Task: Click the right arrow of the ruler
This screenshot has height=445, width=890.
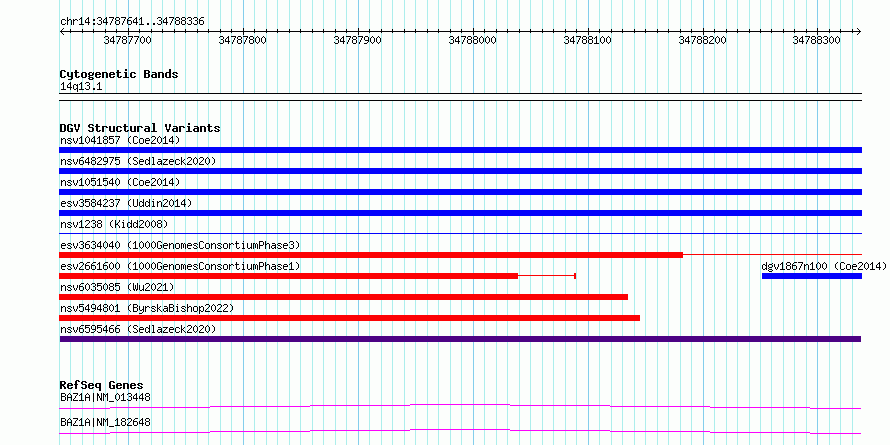Action: click(x=858, y=31)
